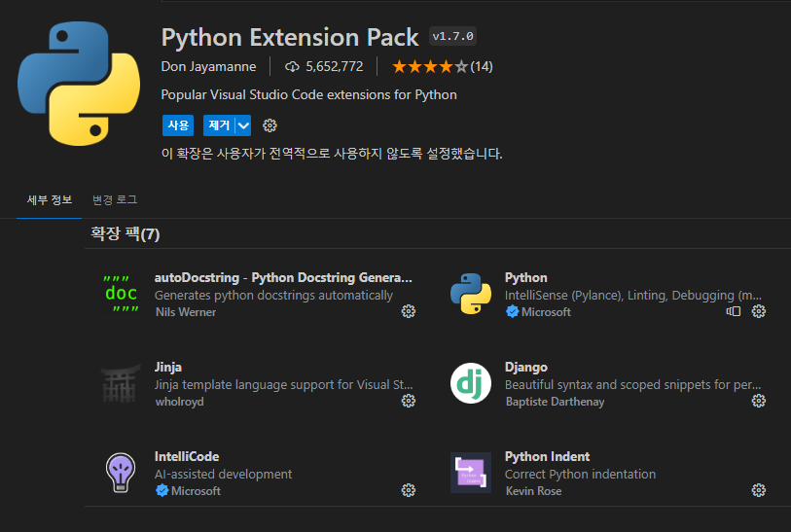Open gear settings for Django extension
Screen dimensions: 791x532
[759, 401]
